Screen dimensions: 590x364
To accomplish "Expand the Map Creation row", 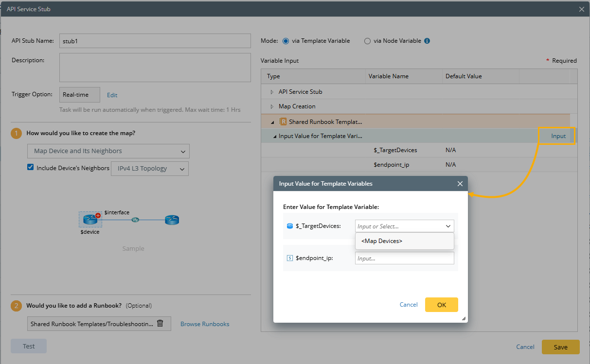I will (x=272, y=106).
